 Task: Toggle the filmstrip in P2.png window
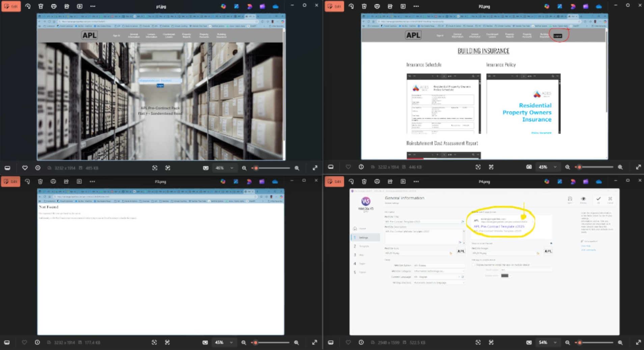[x=331, y=167]
